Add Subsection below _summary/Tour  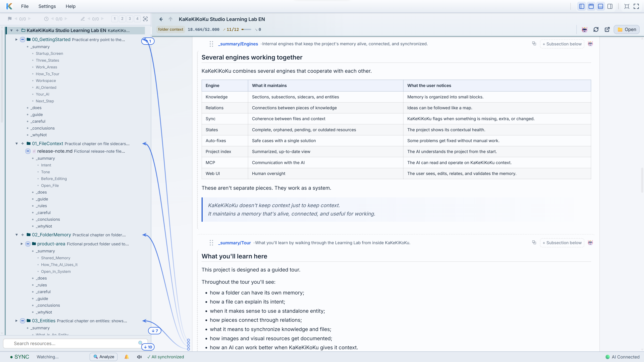[562, 243]
